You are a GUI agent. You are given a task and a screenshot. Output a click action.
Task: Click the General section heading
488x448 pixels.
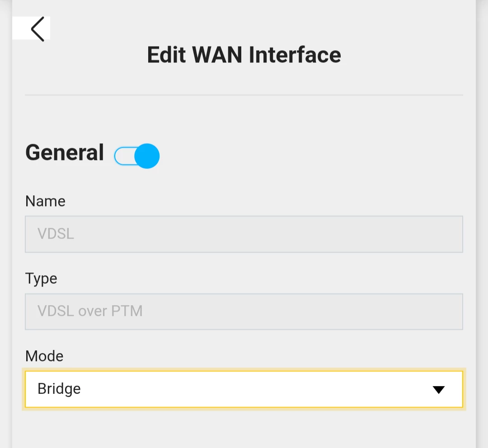(65, 152)
